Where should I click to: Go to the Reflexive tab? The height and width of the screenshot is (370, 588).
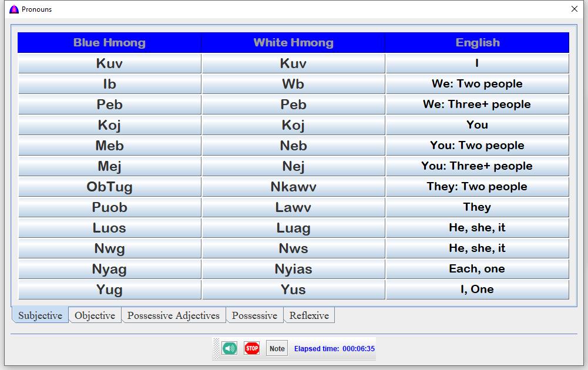pos(309,315)
